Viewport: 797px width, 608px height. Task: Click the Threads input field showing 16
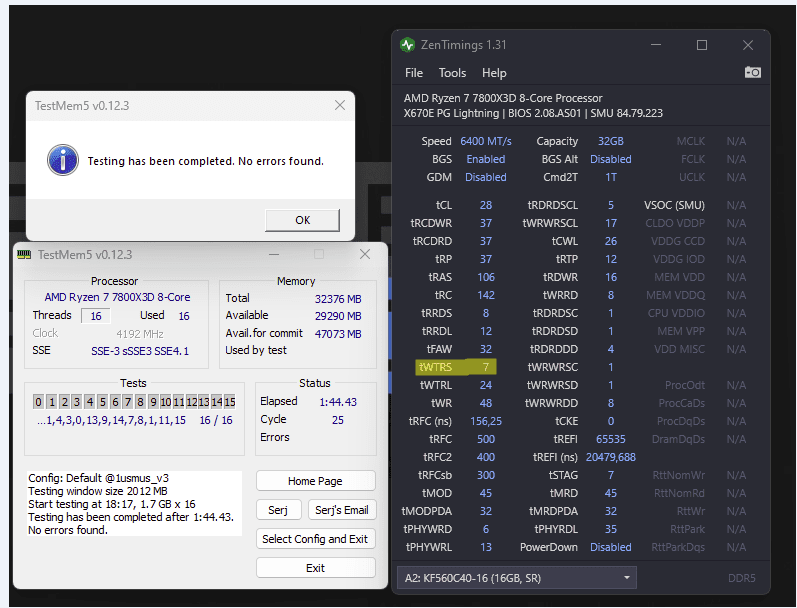(96, 316)
